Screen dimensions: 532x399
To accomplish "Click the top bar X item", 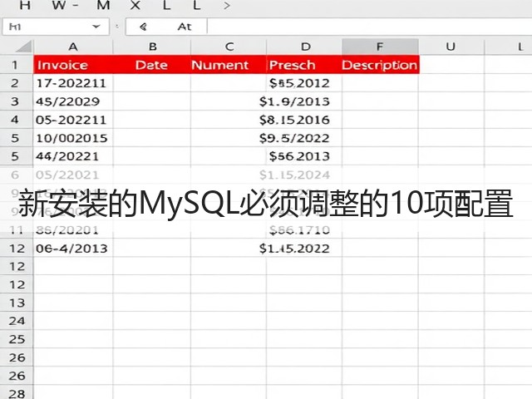I will click(x=135, y=5).
